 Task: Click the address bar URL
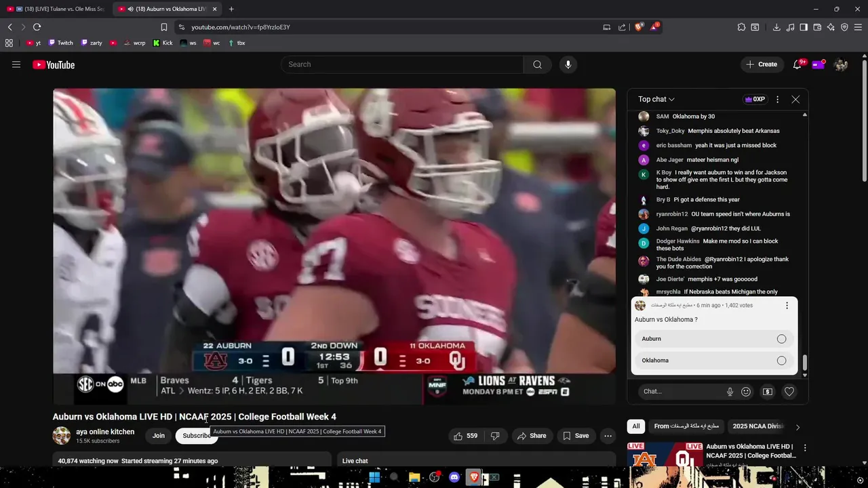pos(241,27)
